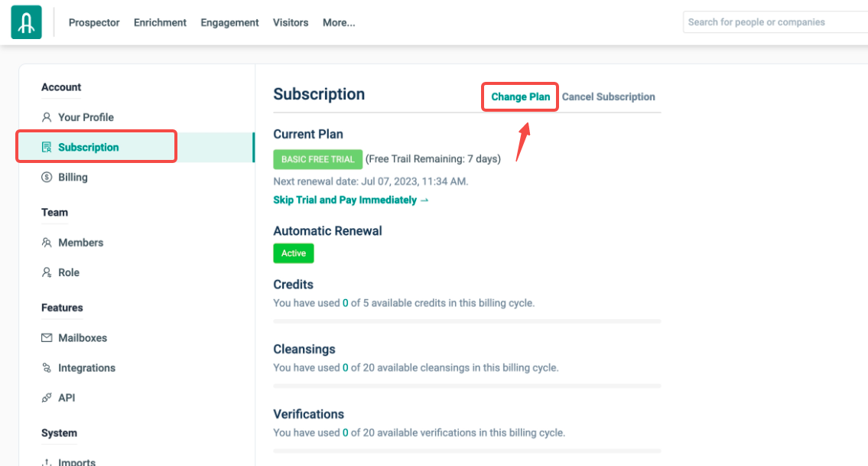Click the green app logo icon
The image size is (868, 466).
point(26,22)
